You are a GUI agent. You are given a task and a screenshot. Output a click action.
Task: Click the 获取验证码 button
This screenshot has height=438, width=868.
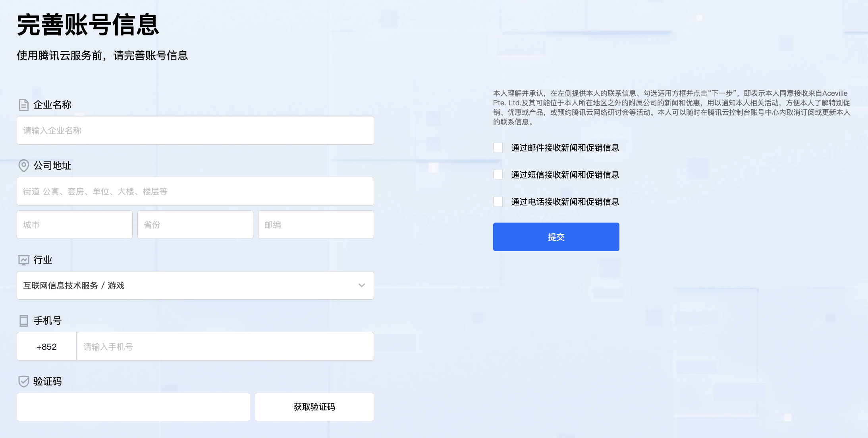pyautogui.click(x=314, y=407)
